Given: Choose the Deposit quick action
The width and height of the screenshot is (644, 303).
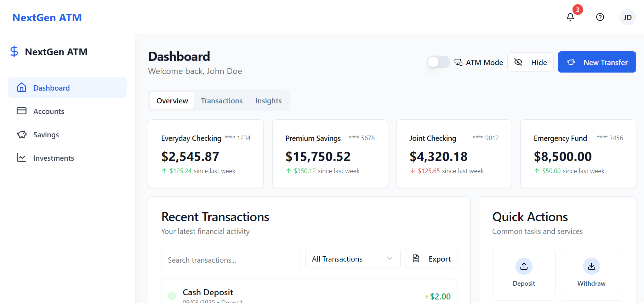Looking at the screenshot, I should [x=524, y=272].
